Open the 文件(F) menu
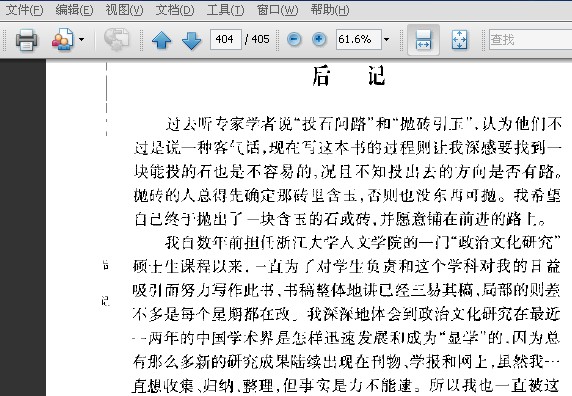This screenshot has width=572, height=396. (x=24, y=10)
